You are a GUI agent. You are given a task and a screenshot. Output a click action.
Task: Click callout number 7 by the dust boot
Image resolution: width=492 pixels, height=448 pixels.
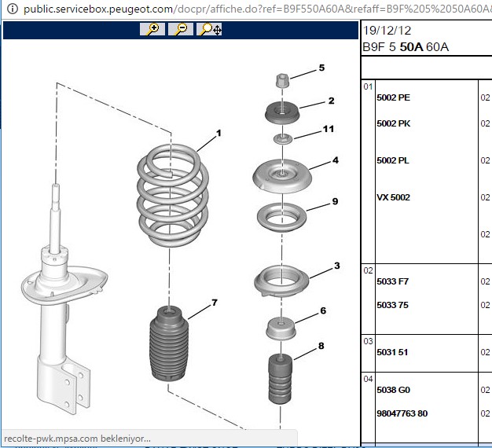tap(215, 303)
